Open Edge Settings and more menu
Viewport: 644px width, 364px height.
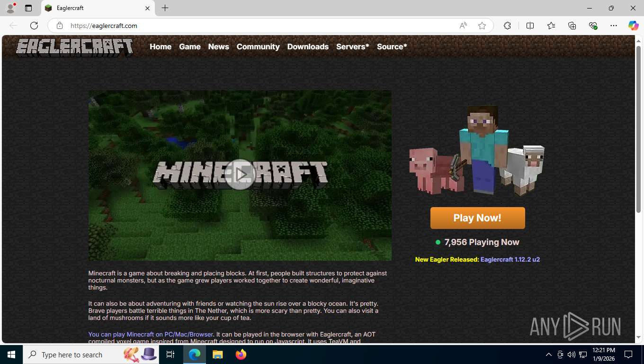coord(614,26)
